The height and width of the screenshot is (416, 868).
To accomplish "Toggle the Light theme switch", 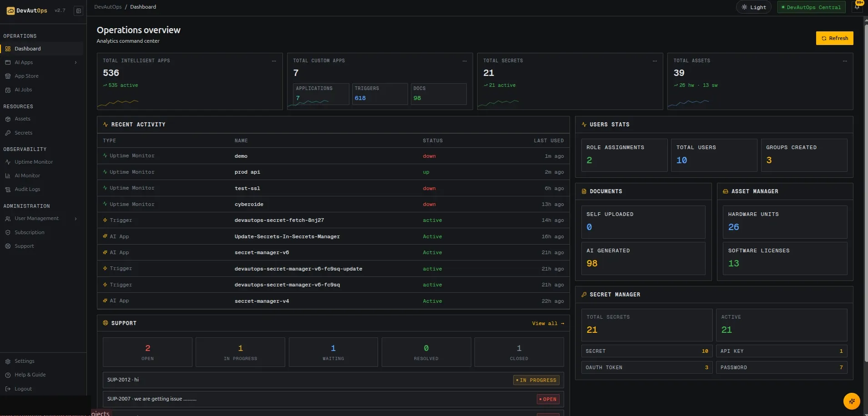I will [753, 7].
